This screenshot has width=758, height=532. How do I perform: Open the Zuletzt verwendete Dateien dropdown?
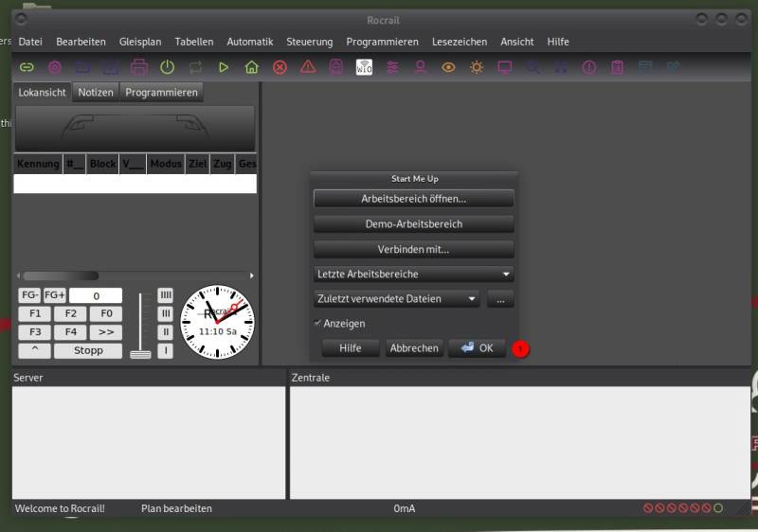pos(397,299)
